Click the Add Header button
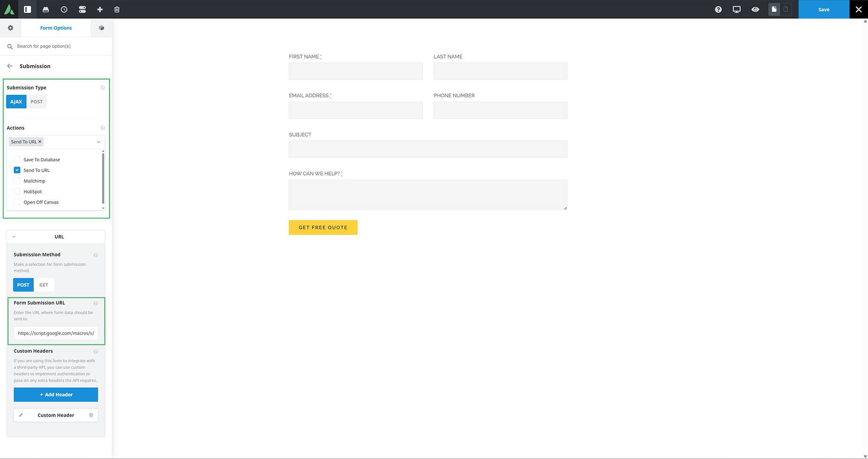The width and height of the screenshot is (868, 459). 56,395
